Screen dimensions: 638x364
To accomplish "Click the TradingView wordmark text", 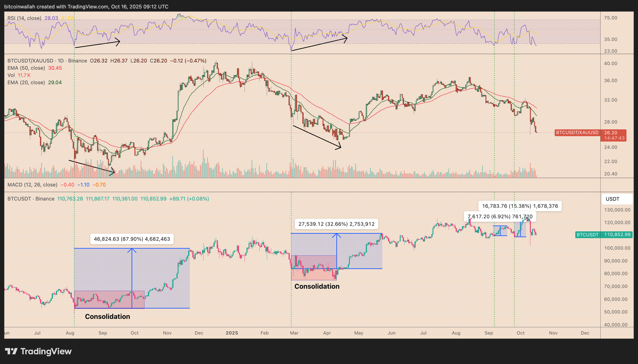I will pos(46,351).
